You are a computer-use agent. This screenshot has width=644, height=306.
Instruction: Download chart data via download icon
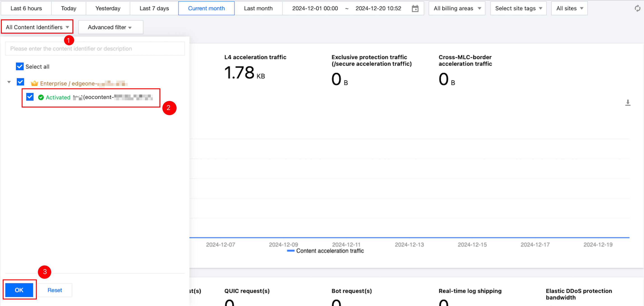628,103
